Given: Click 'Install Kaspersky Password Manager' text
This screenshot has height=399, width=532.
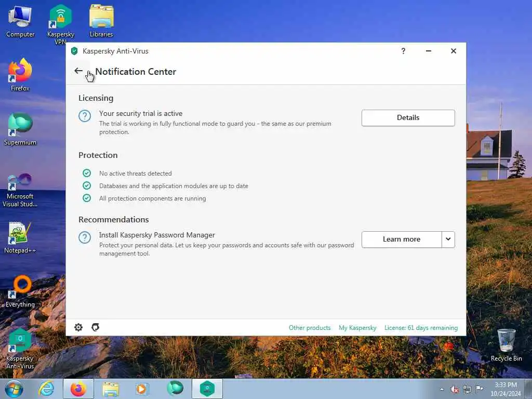Looking at the screenshot, I should [157, 235].
